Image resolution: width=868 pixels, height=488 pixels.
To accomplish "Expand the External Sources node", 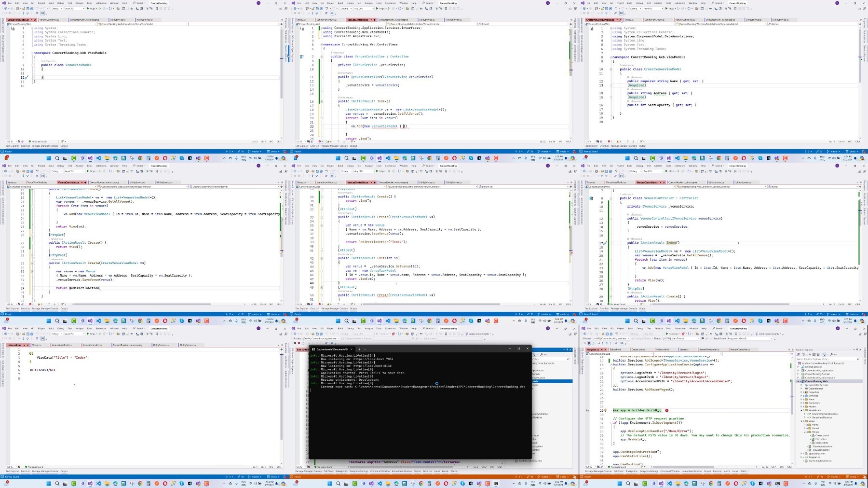I will coord(798,367).
